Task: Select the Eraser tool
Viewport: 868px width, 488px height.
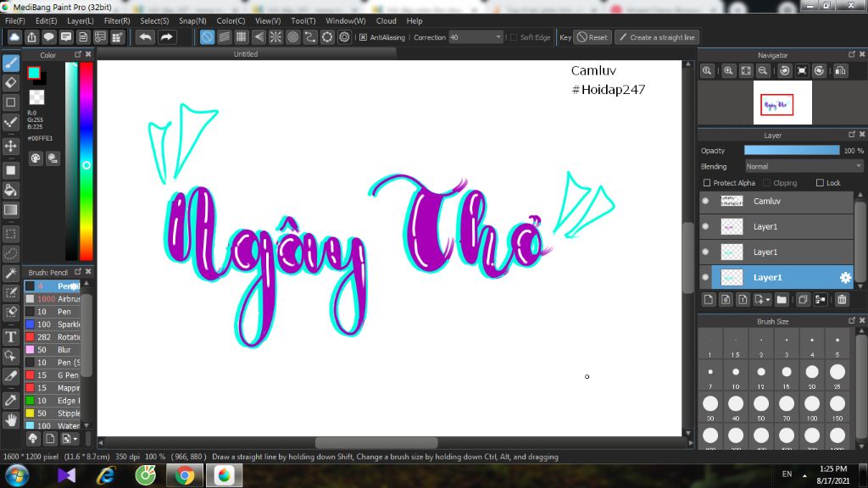Action: [11, 82]
